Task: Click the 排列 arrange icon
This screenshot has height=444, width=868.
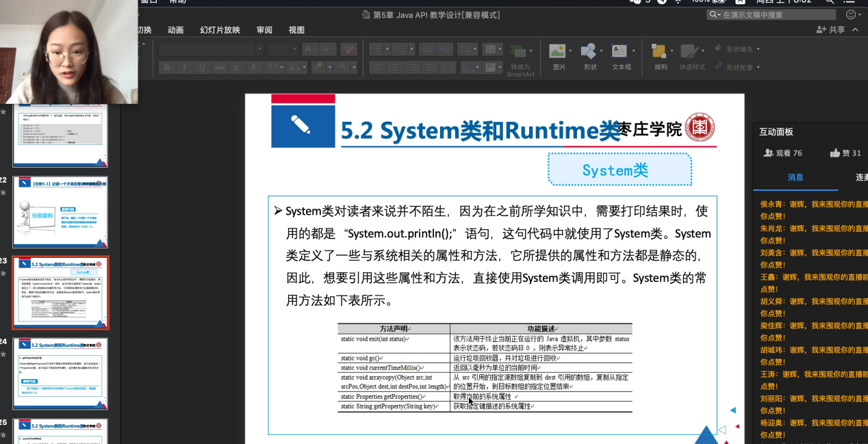Action: coord(660,53)
